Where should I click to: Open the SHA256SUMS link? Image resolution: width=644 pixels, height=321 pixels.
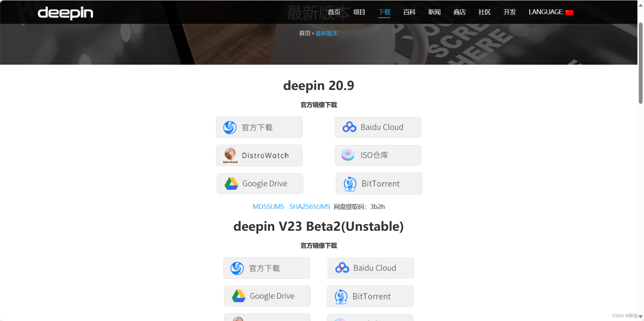(310, 207)
